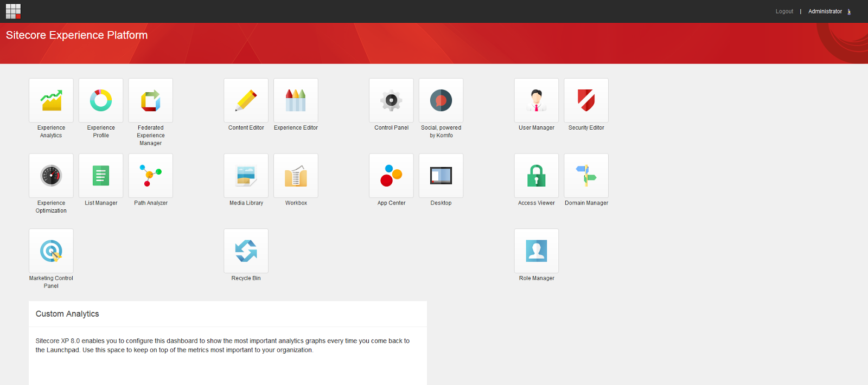
Task: Open the Domain Manager
Action: coord(586,176)
